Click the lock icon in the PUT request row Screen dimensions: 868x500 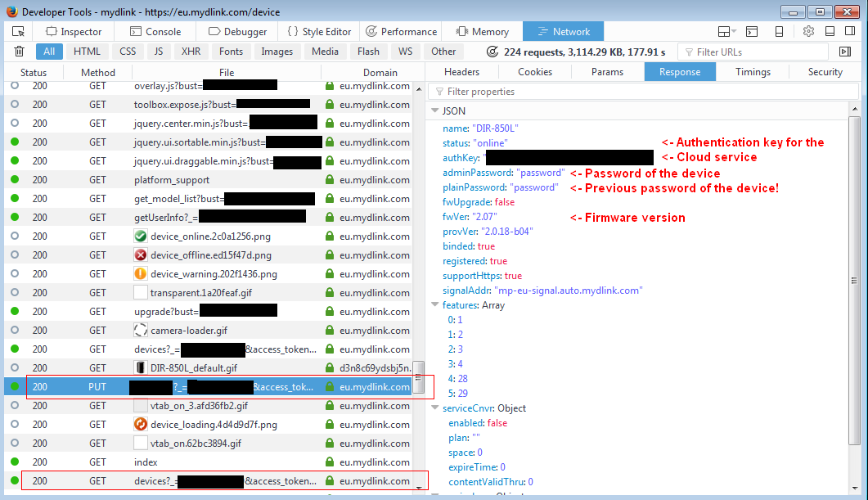pos(330,386)
